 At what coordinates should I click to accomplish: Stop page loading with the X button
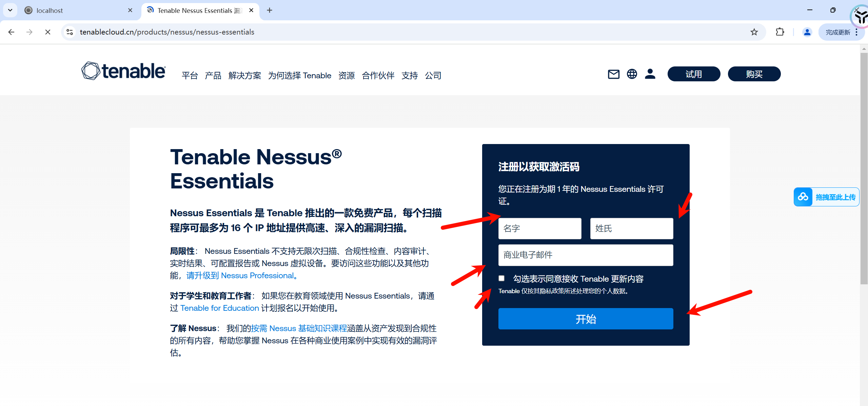[x=48, y=32]
